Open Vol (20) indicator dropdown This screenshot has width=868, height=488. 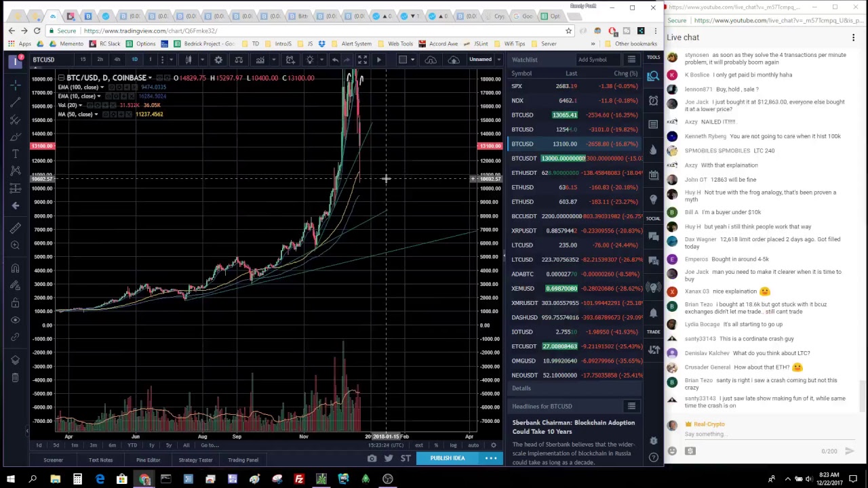tap(80, 105)
